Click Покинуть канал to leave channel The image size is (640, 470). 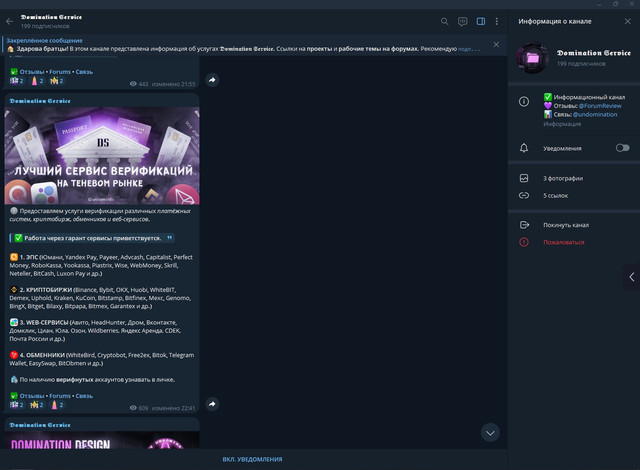point(565,225)
